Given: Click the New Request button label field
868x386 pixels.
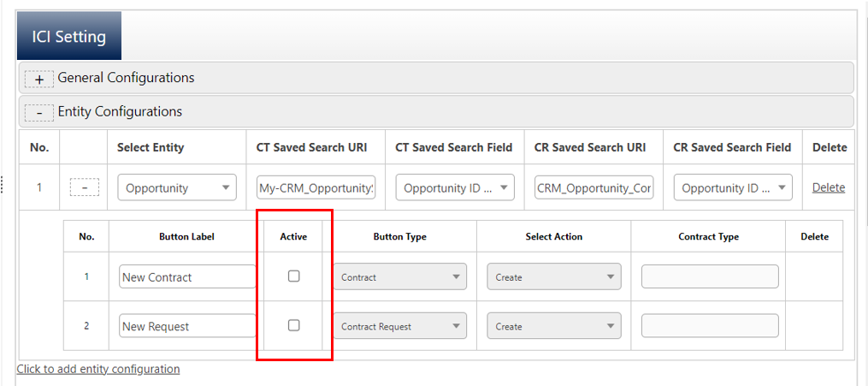Looking at the screenshot, I should 187,326.
